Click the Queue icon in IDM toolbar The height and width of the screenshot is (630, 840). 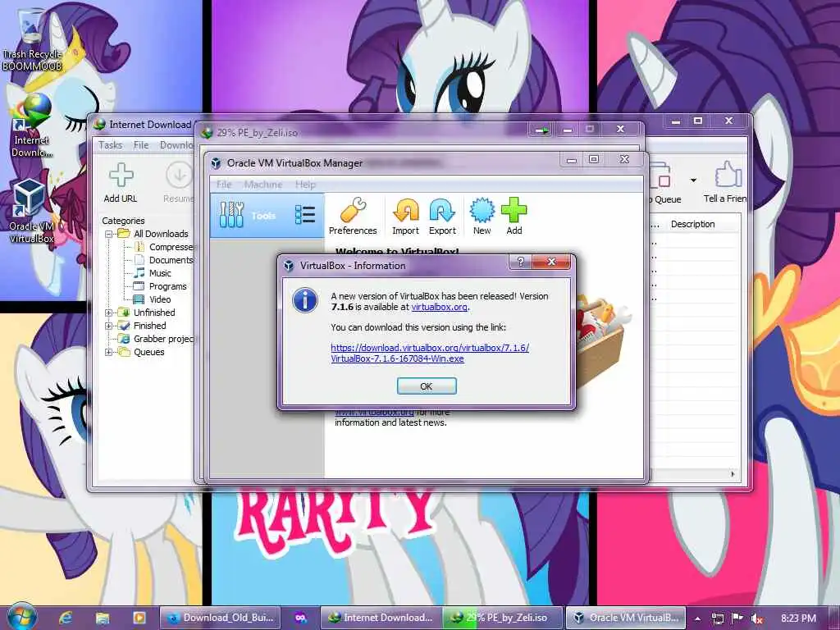tap(664, 183)
